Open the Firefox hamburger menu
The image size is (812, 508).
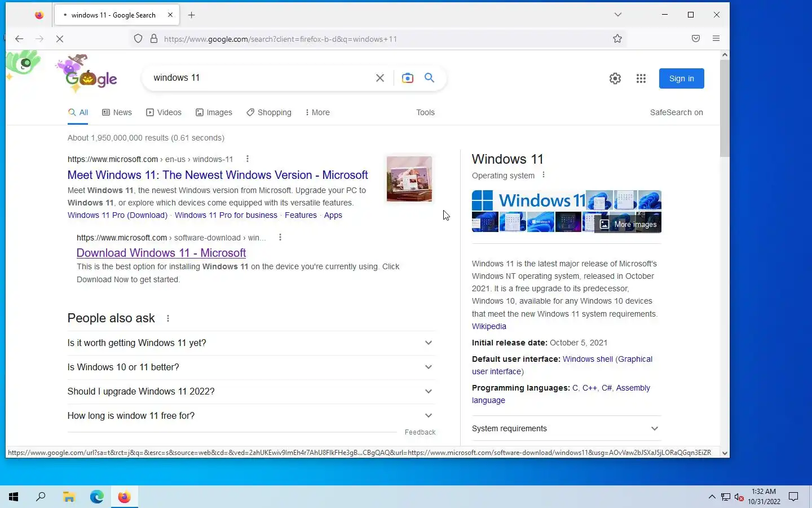(716, 39)
